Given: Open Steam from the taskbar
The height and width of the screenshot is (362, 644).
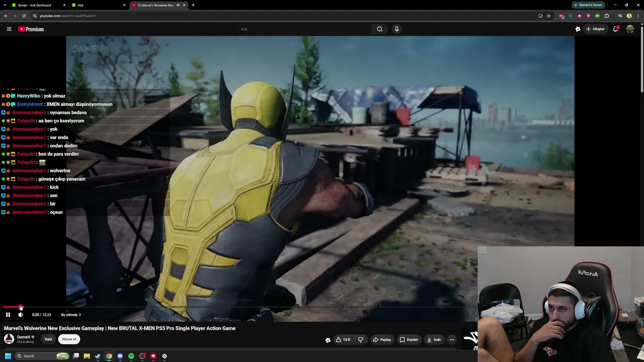Looking at the screenshot, I should coord(98,356).
